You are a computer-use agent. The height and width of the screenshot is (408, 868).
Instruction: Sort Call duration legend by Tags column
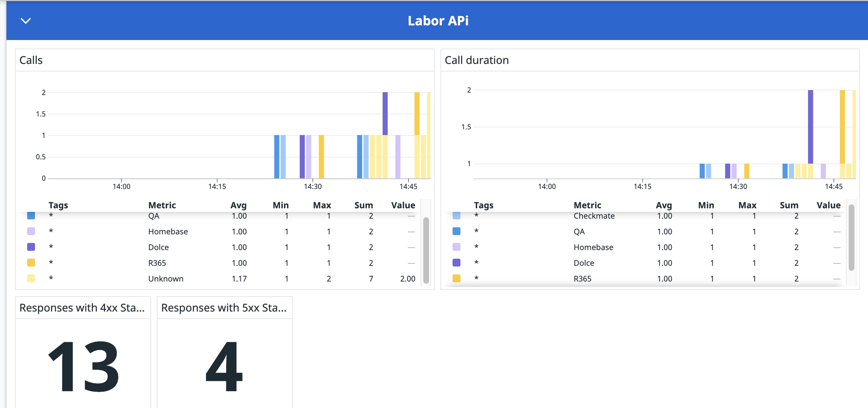[484, 205]
